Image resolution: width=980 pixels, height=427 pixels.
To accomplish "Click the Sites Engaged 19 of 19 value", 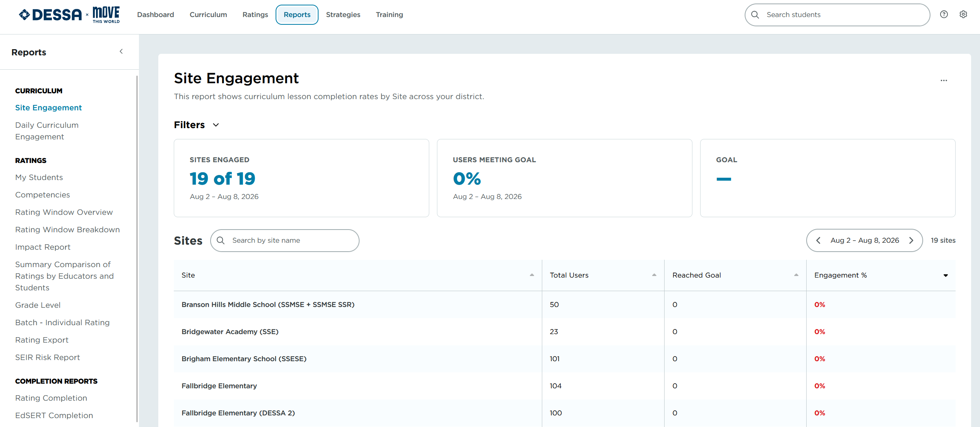I will point(223,178).
